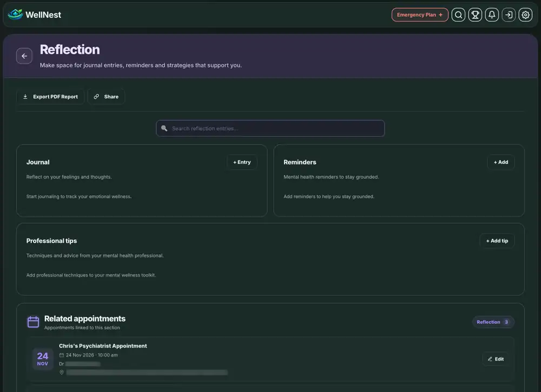Edit Chris's Psychiatrist Appointment
This screenshot has height=392, width=541.
[x=496, y=359]
